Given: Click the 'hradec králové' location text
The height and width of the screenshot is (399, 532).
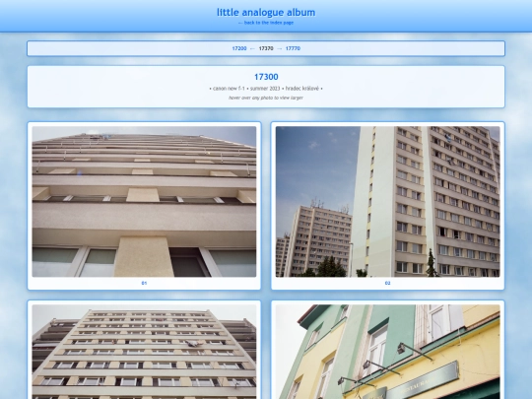Looking at the screenshot, I should coord(302,89).
